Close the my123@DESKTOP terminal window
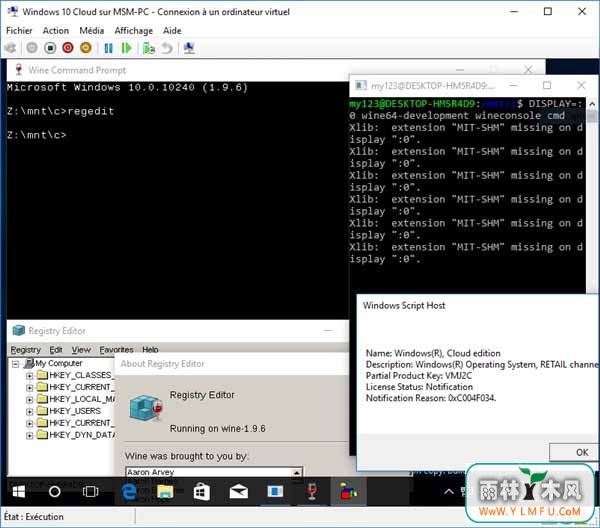Screen dimensions: 600x528 point(581,85)
